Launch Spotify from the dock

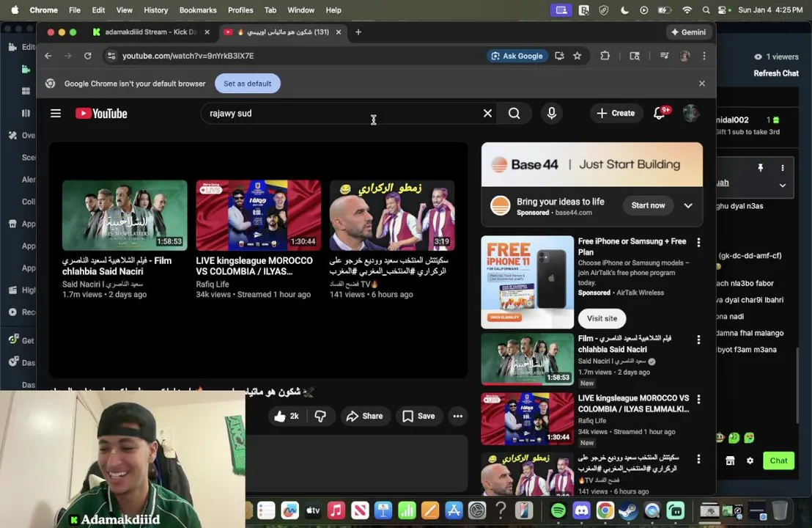coord(558,511)
